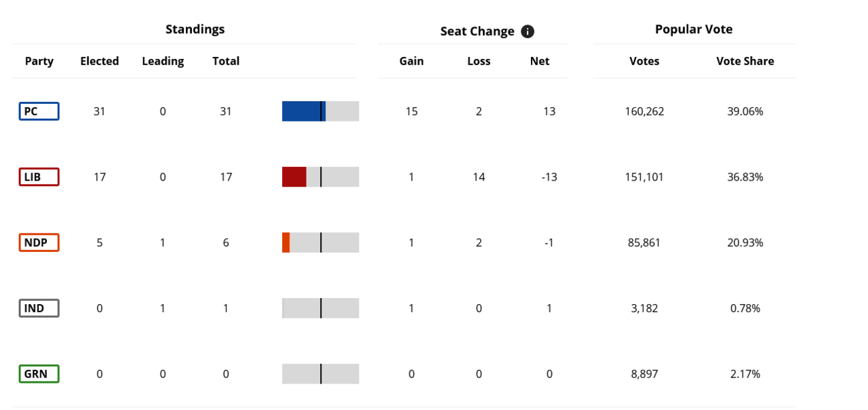
Task: Click the blue PC seat bar
Action: (x=302, y=111)
